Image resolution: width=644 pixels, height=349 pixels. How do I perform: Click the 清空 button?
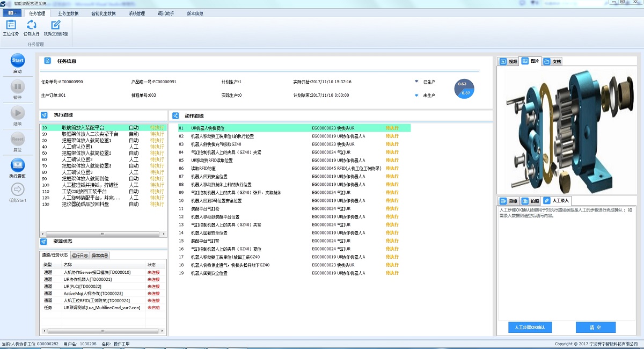(x=595, y=327)
